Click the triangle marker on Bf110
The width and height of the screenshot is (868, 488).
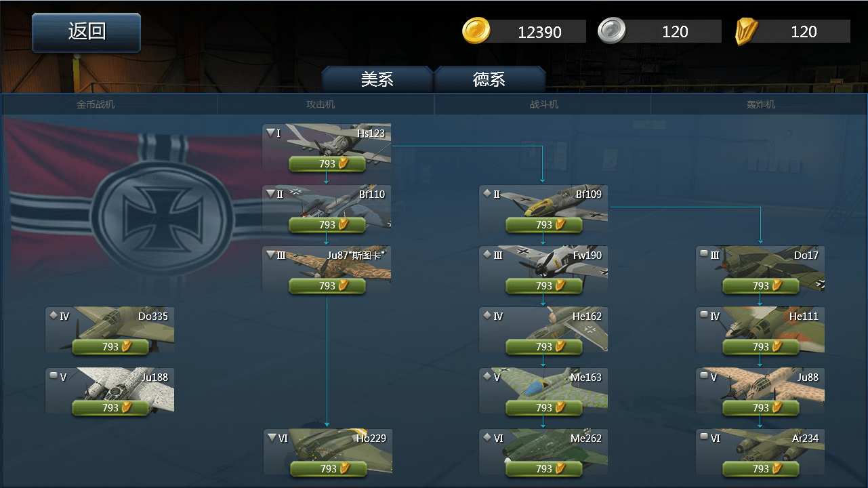coord(270,194)
